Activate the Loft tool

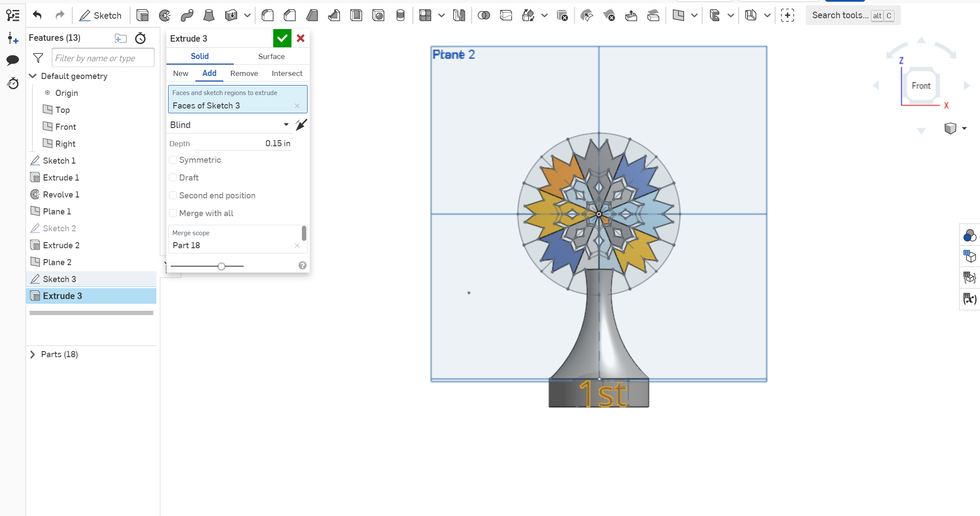[x=209, y=15]
